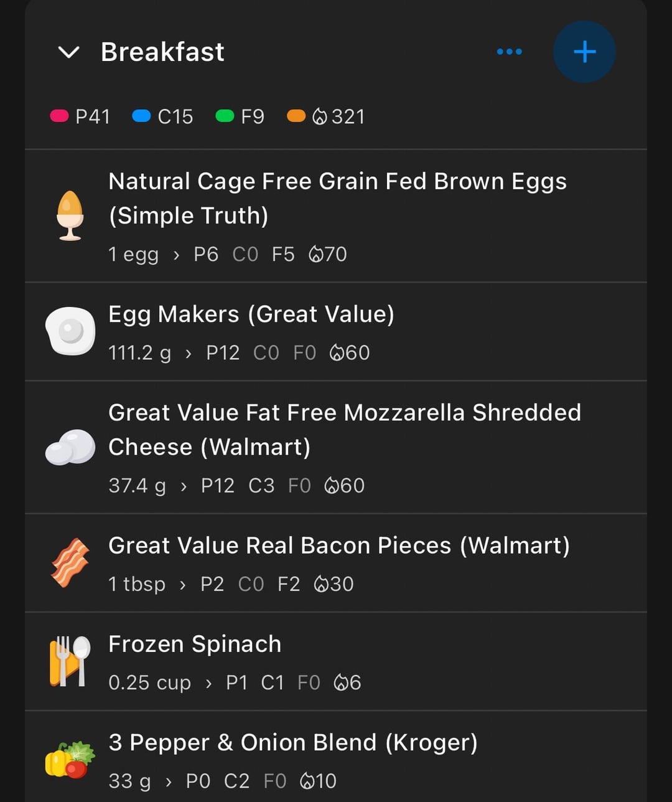Open the Egg Makers (Great Value) entry
672x802 pixels.
pos(251,314)
